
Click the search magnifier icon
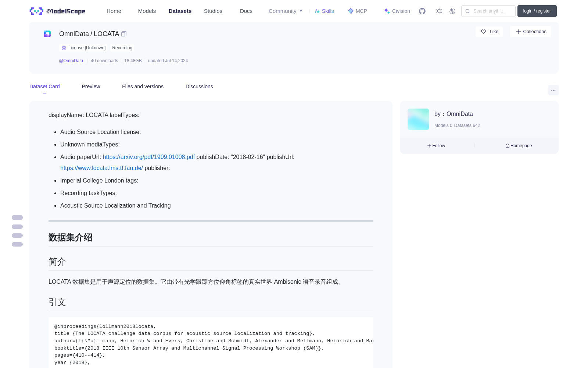468,11
